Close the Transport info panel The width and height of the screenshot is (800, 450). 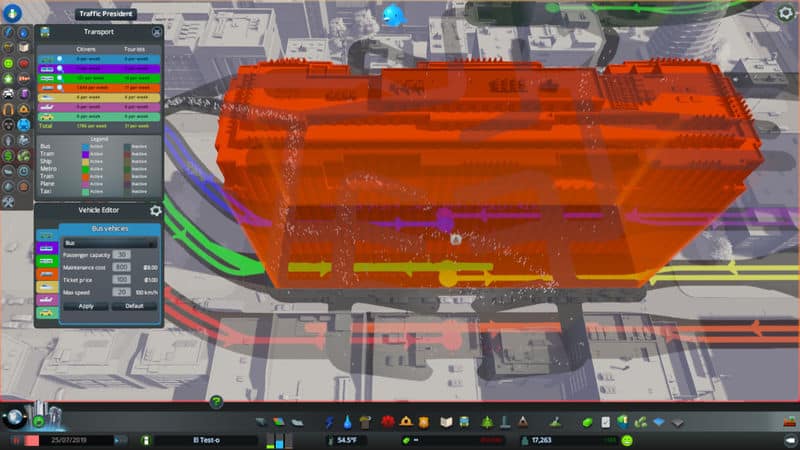point(156,31)
